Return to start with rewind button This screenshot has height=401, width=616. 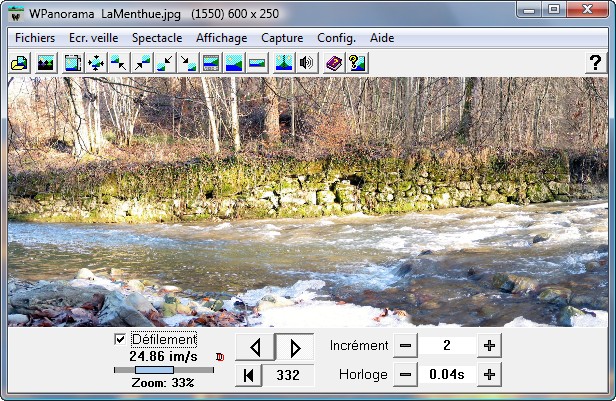(x=249, y=375)
